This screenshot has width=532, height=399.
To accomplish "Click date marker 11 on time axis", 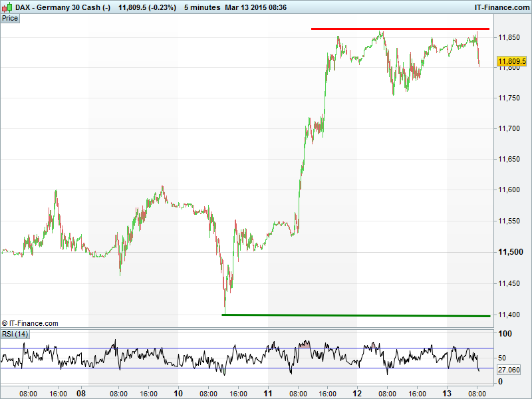I will [268, 392].
